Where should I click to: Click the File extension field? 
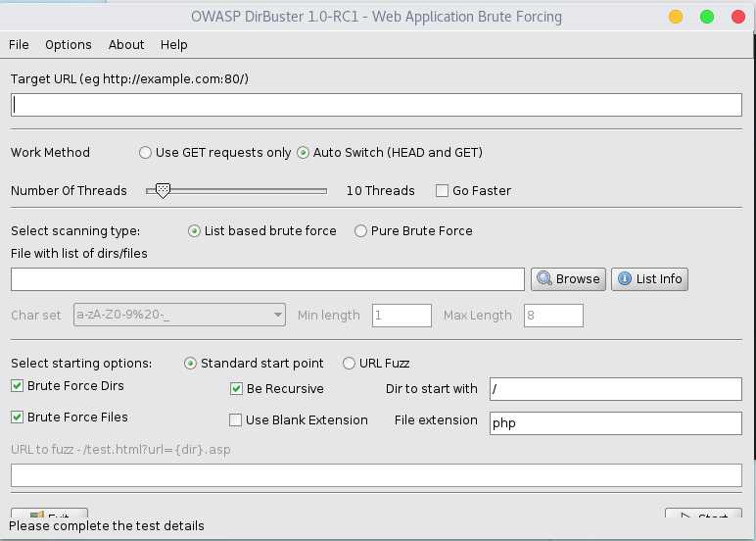point(616,423)
